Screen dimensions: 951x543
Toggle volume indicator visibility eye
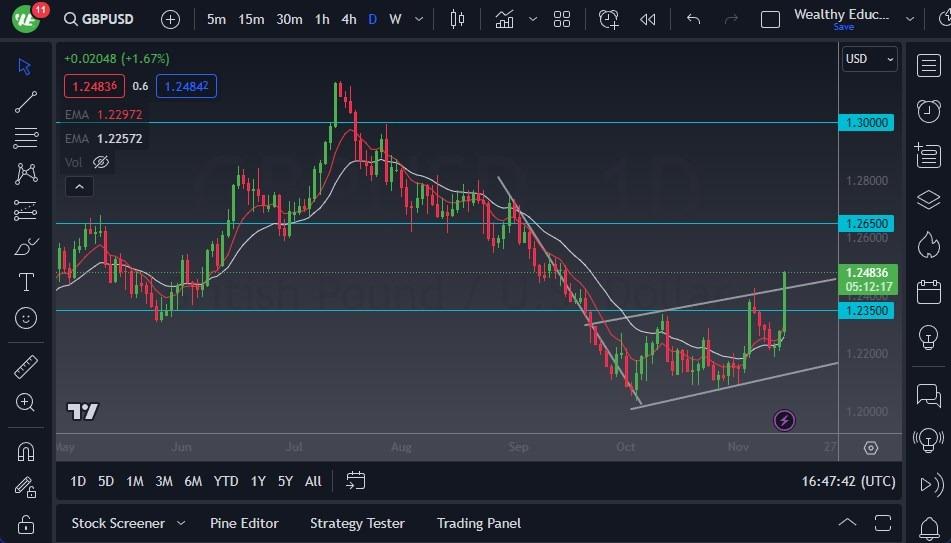(101, 162)
